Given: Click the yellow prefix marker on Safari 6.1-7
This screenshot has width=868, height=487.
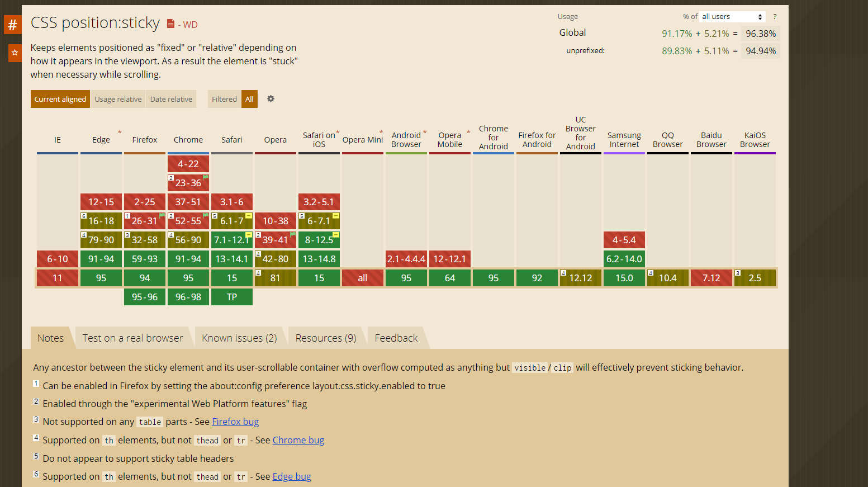Looking at the screenshot, I should (249, 215).
